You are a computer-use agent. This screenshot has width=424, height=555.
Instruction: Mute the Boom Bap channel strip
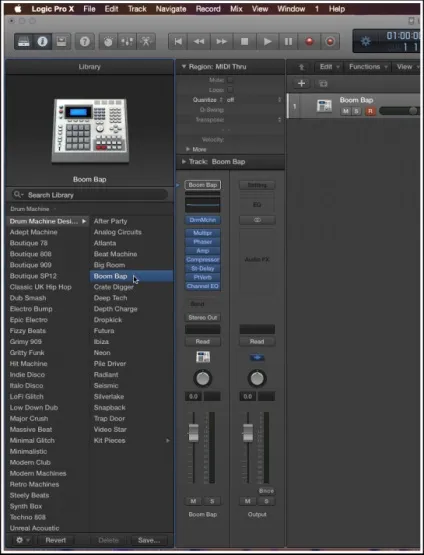[x=193, y=501]
